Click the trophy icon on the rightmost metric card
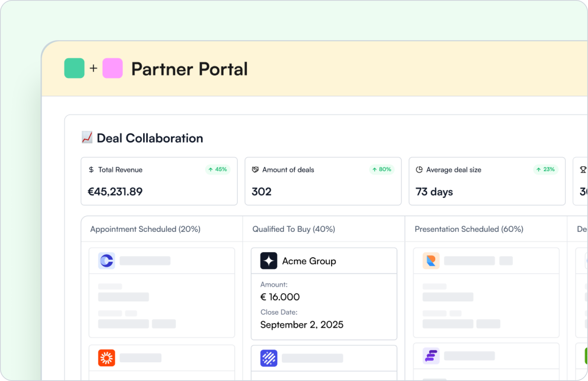The height and width of the screenshot is (381, 588). click(x=582, y=169)
